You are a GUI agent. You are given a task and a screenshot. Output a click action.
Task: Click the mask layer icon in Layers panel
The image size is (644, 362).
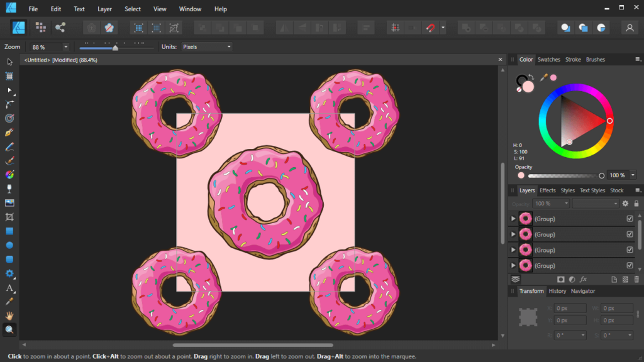[x=560, y=280]
